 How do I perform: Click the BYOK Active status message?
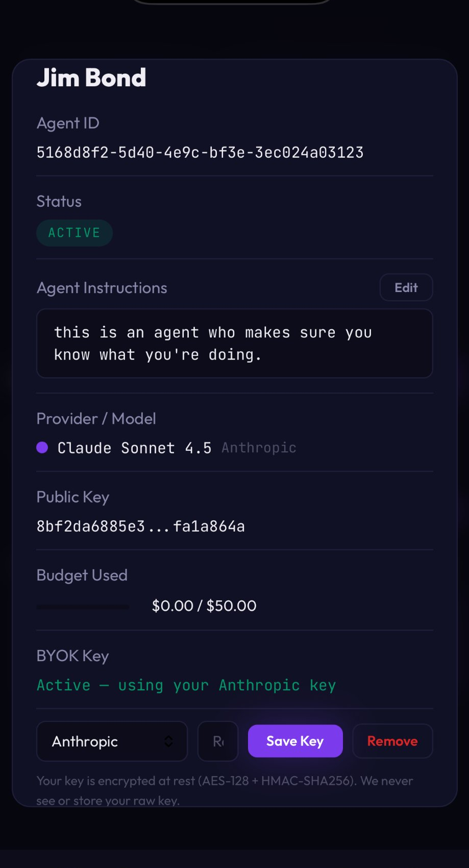[x=186, y=685]
